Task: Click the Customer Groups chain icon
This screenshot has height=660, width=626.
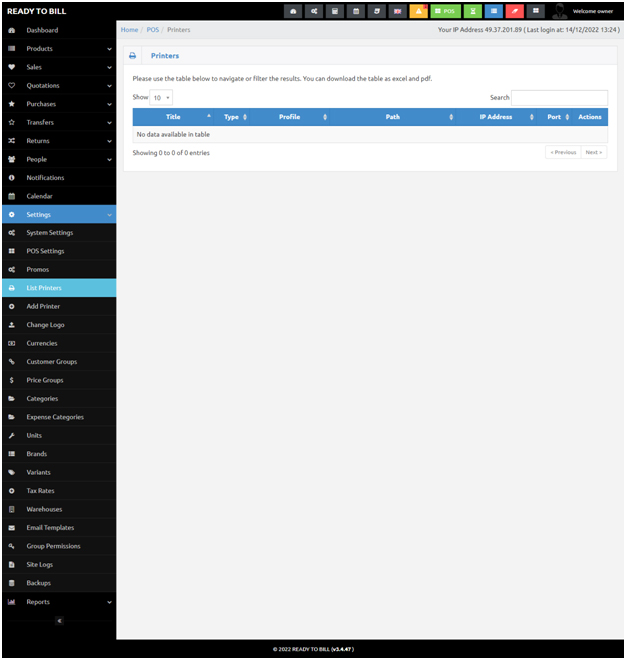Action: click(x=12, y=362)
